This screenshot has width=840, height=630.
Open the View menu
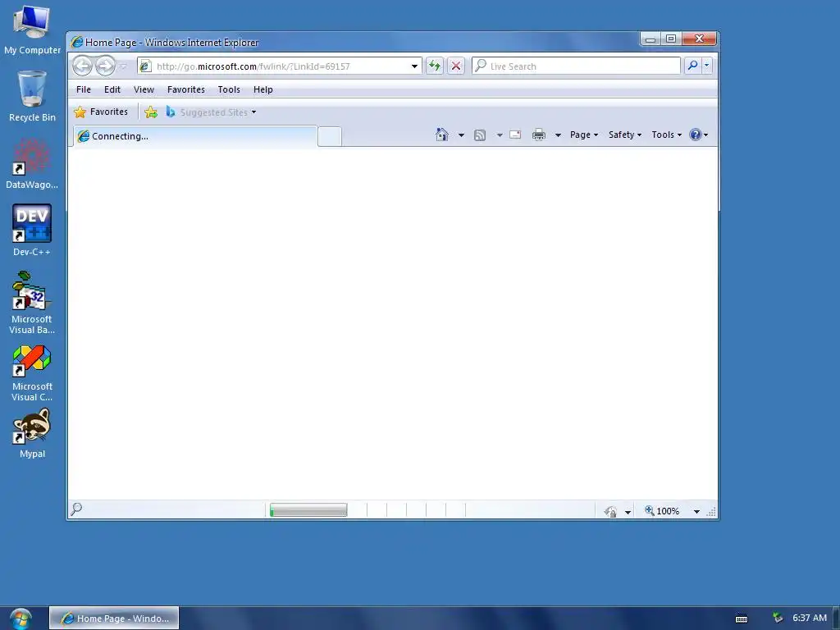(x=144, y=89)
